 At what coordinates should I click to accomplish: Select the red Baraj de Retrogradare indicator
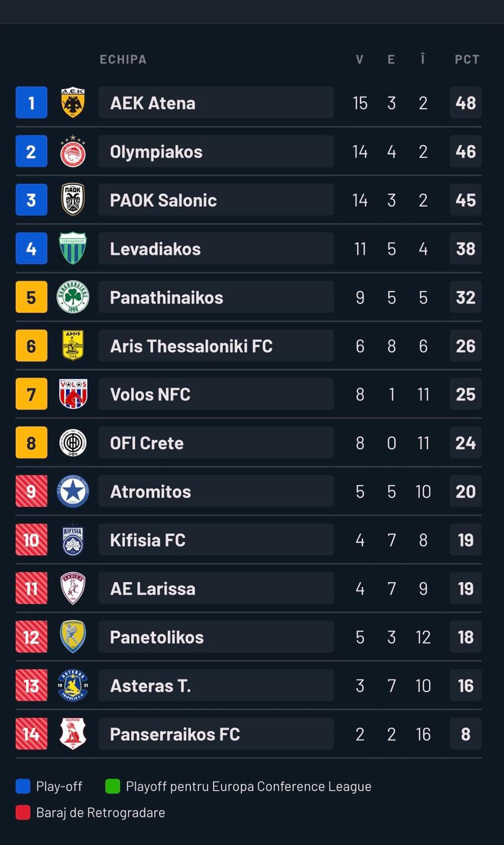point(22,812)
